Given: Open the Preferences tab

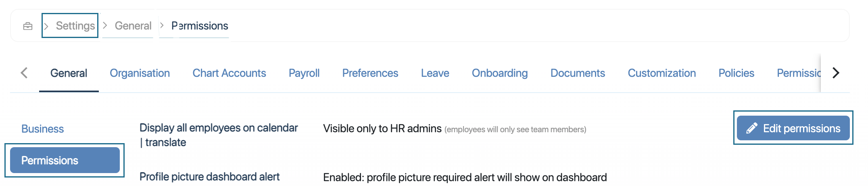Looking at the screenshot, I should 370,73.
